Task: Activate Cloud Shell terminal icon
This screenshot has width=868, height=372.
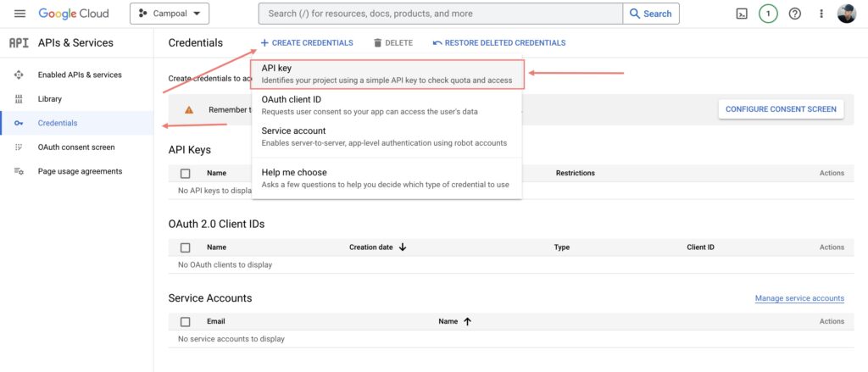Action: pos(742,14)
